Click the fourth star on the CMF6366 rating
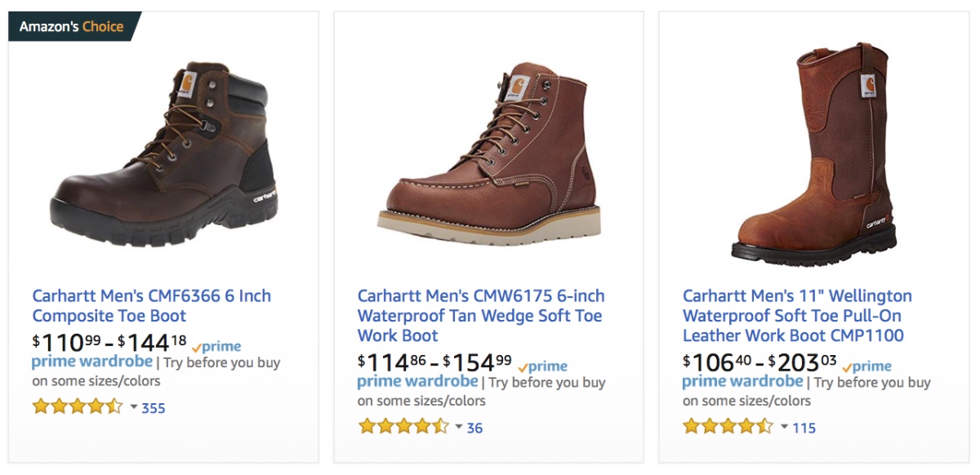 [95, 406]
